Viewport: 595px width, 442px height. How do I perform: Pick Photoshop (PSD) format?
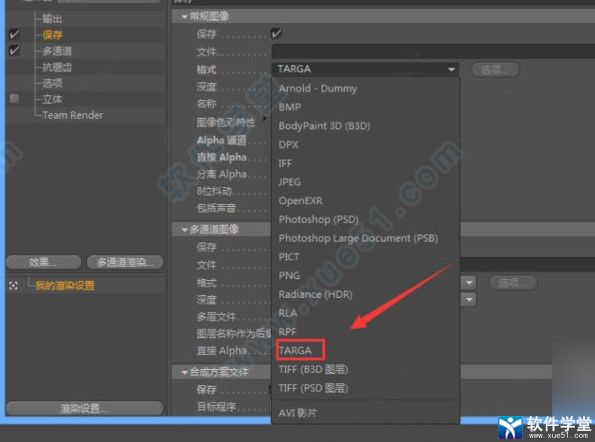pos(319,219)
